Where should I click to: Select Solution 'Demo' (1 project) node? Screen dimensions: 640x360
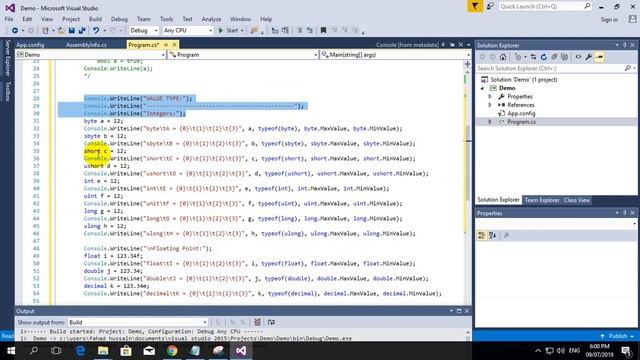(524, 80)
